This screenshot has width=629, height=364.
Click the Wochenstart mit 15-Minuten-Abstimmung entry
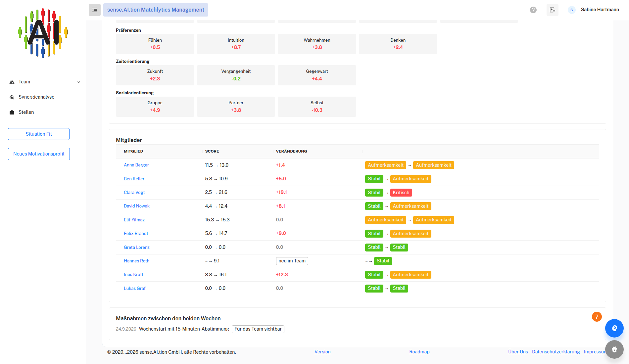tap(184, 329)
